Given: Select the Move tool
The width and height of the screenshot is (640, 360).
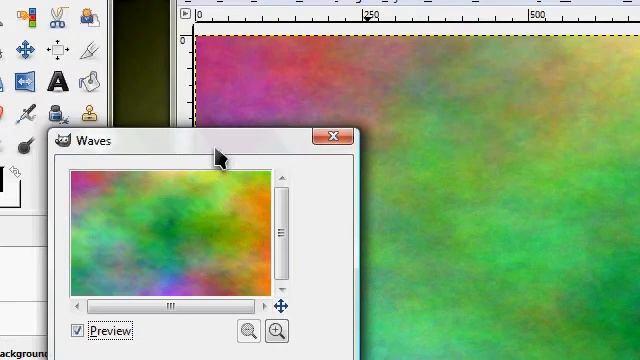Looking at the screenshot, I should click(x=25, y=50).
